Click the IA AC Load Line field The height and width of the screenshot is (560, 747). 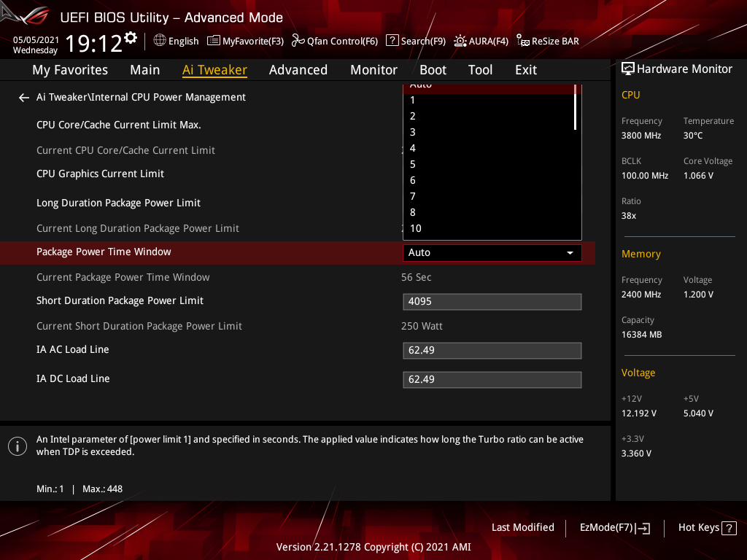point(492,351)
